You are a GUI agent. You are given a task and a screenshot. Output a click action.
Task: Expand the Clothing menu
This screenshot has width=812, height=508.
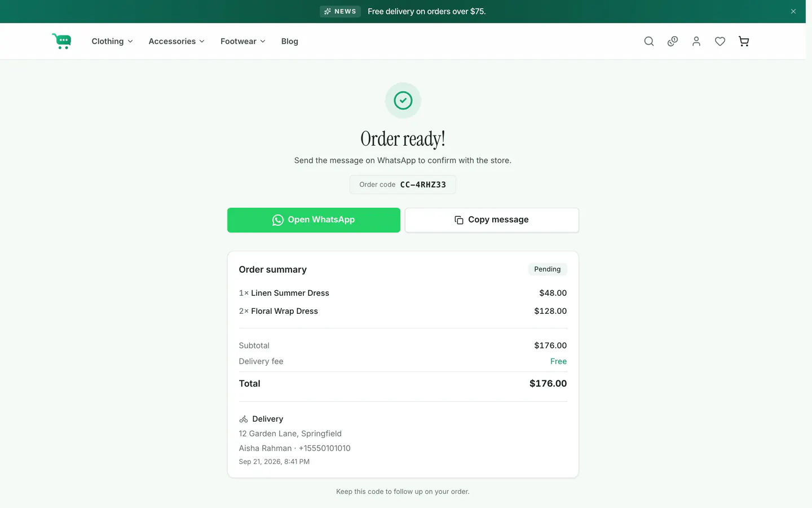click(x=112, y=41)
